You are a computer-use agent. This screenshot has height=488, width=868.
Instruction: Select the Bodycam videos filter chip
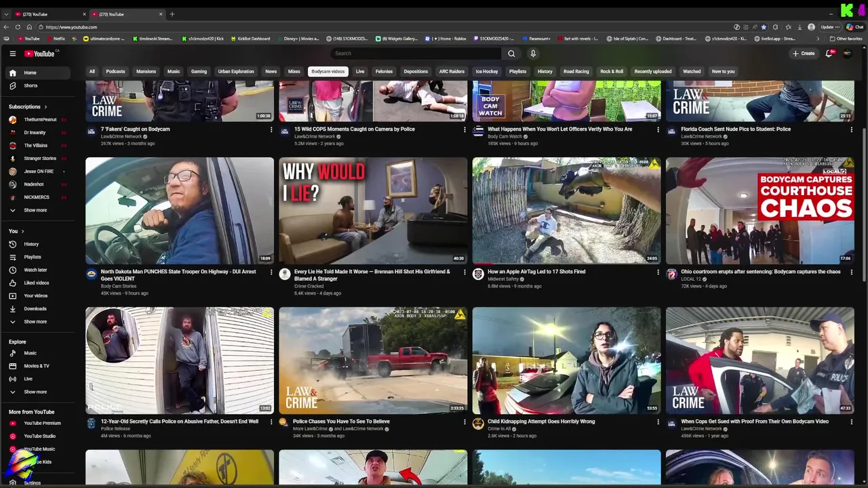[328, 71]
